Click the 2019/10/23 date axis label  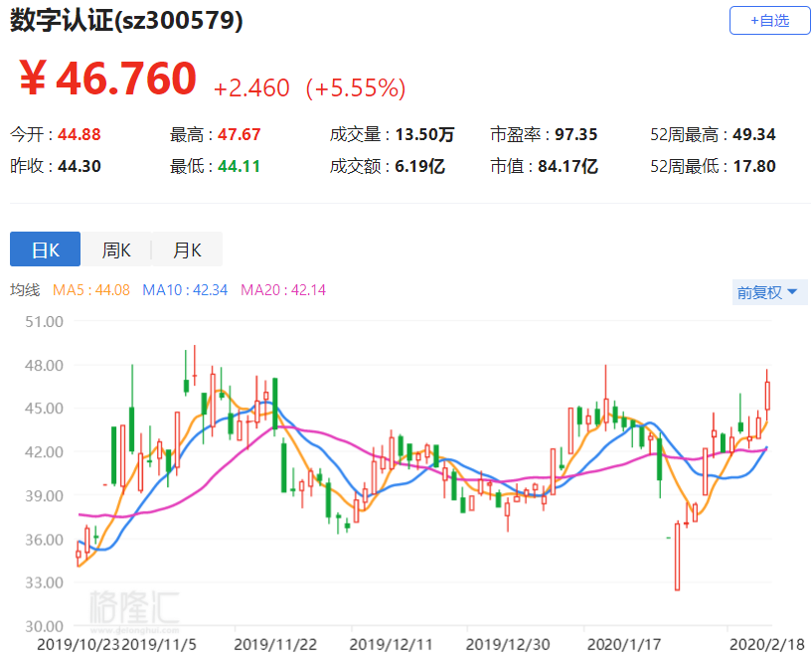(x=79, y=644)
